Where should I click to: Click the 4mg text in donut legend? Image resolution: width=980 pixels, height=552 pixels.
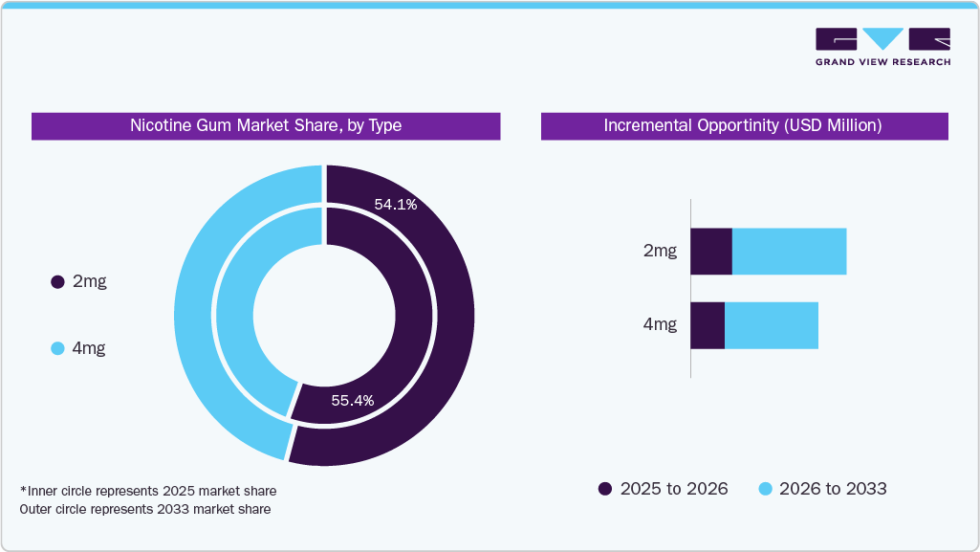(89, 347)
